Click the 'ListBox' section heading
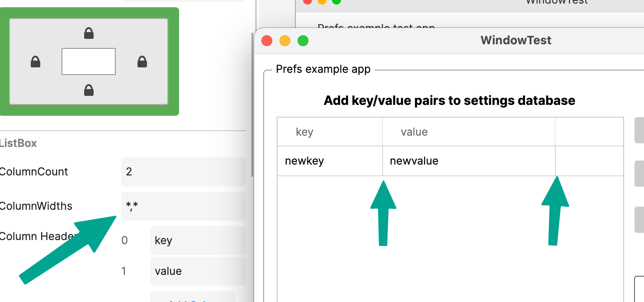This screenshot has height=302, width=644. (18, 143)
